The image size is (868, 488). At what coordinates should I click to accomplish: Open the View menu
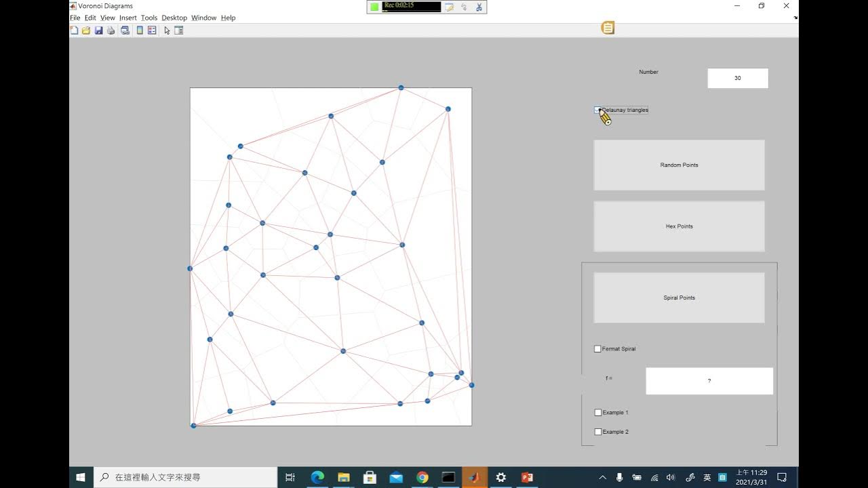(108, 18)
